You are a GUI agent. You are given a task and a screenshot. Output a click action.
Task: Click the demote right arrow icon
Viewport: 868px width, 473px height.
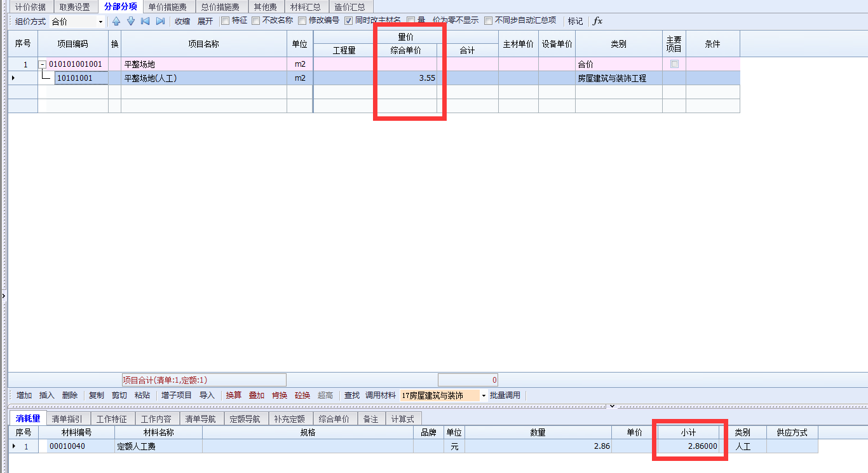point(160,21)
